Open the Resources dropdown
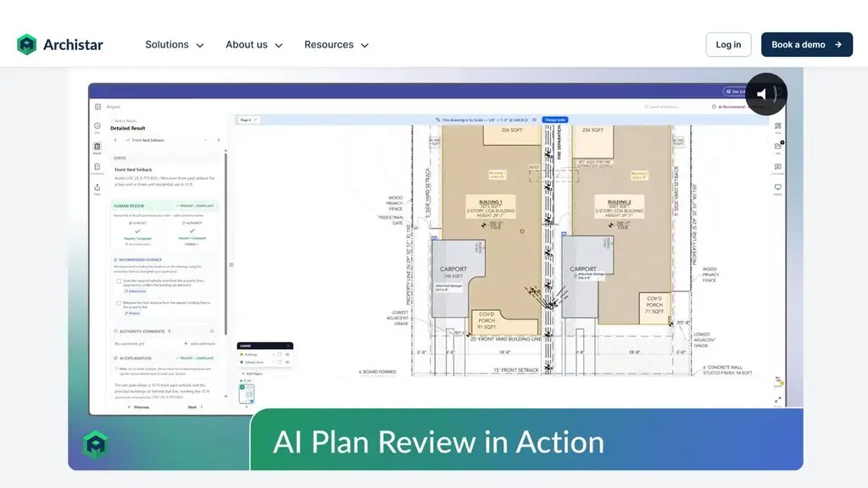Image resolution: width=868 pixels, height=488 pixels. [x=336, y=45]
